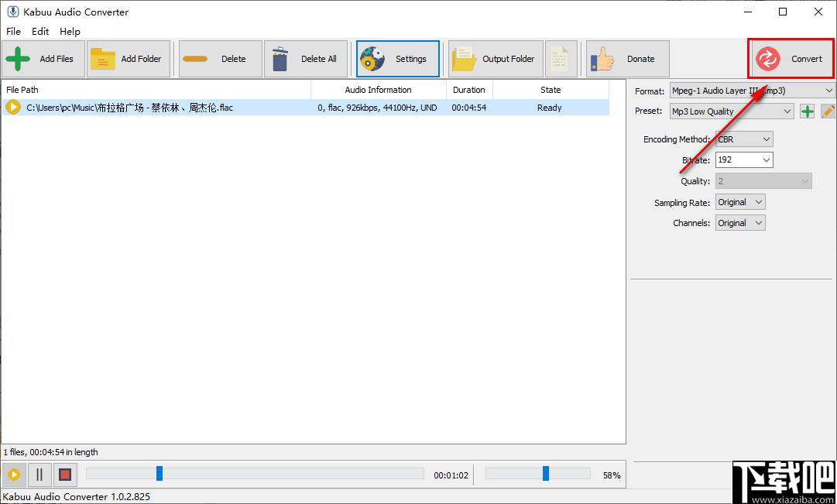Click the volume percentage 58%
The width and height of the screenshot is (837, 504).
pos(612,475)
